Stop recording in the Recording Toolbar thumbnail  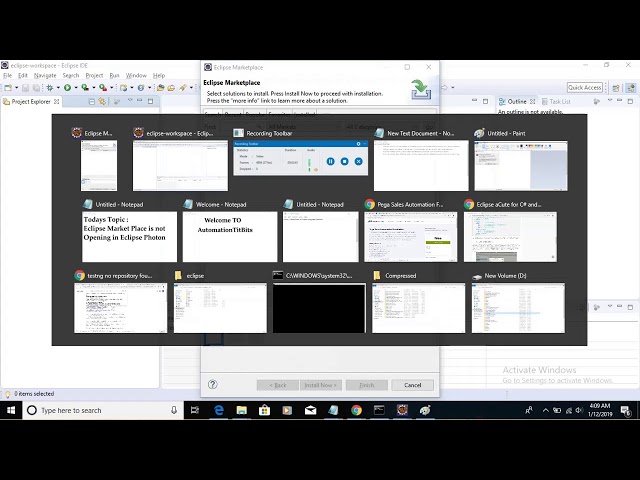click(x=344, y=162)
